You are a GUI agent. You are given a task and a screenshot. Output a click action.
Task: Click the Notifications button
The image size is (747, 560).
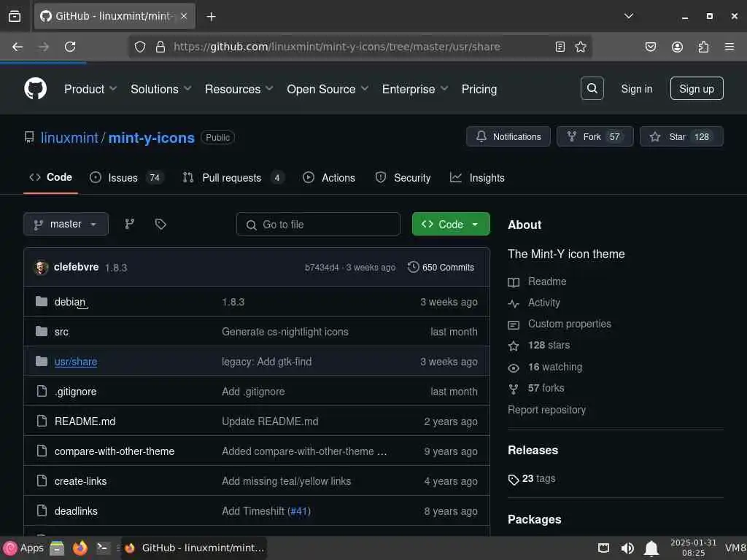click(508, 136)
